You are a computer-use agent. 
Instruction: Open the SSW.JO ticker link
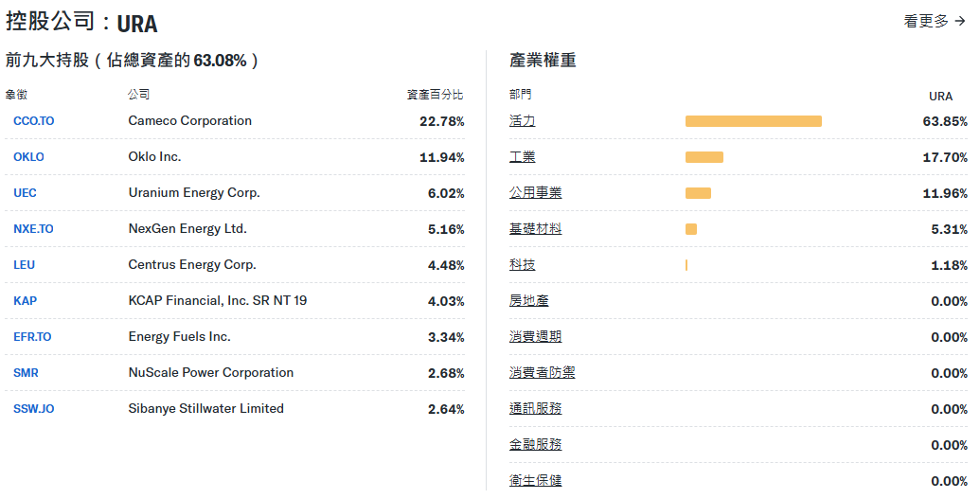point(34,409)
